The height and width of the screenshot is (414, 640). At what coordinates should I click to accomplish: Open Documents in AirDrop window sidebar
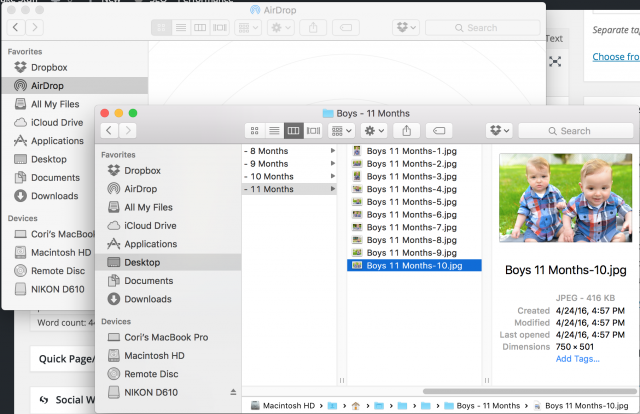[x=47, y=178]
